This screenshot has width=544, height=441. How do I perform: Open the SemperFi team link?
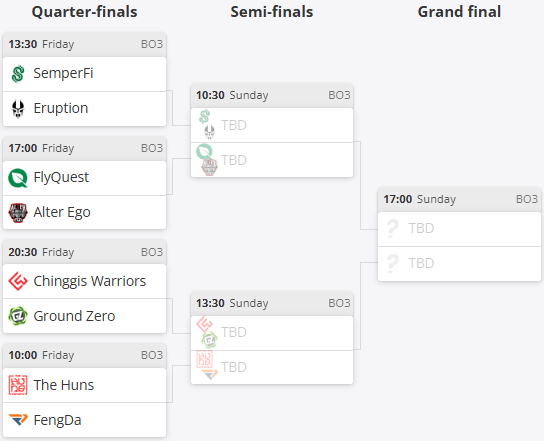(x=63, y=73)
